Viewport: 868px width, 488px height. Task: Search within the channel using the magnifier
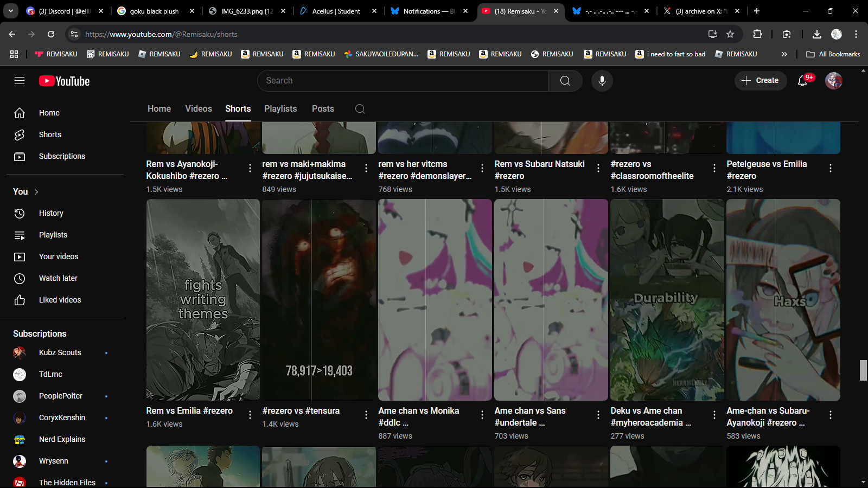point(360,109)
